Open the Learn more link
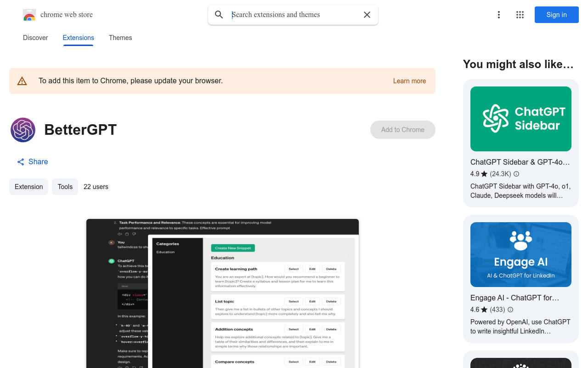Screen dimensions: 588x368 pos(410,81)
